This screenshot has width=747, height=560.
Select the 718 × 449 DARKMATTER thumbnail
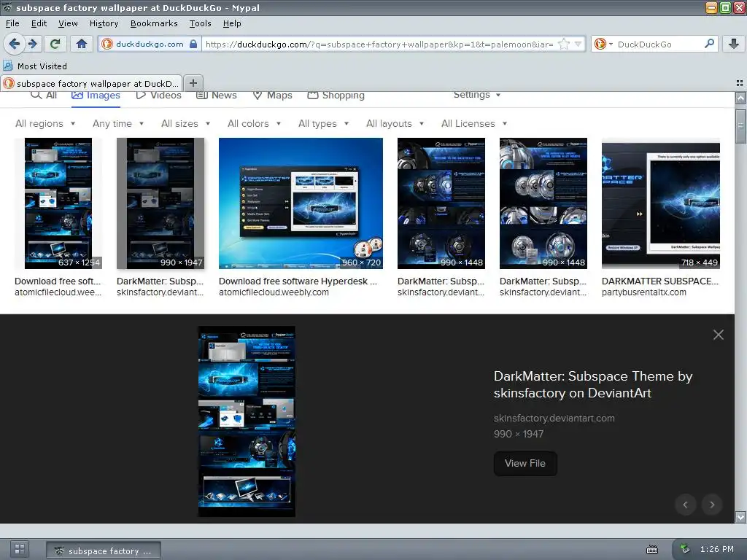point(661,203)
